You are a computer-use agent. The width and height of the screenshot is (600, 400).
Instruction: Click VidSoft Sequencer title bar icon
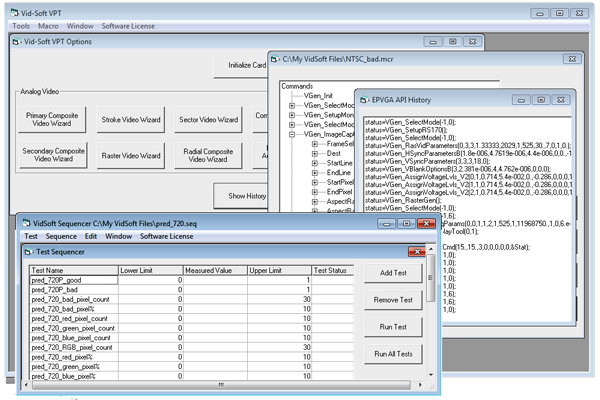click(x=26, y=223)
